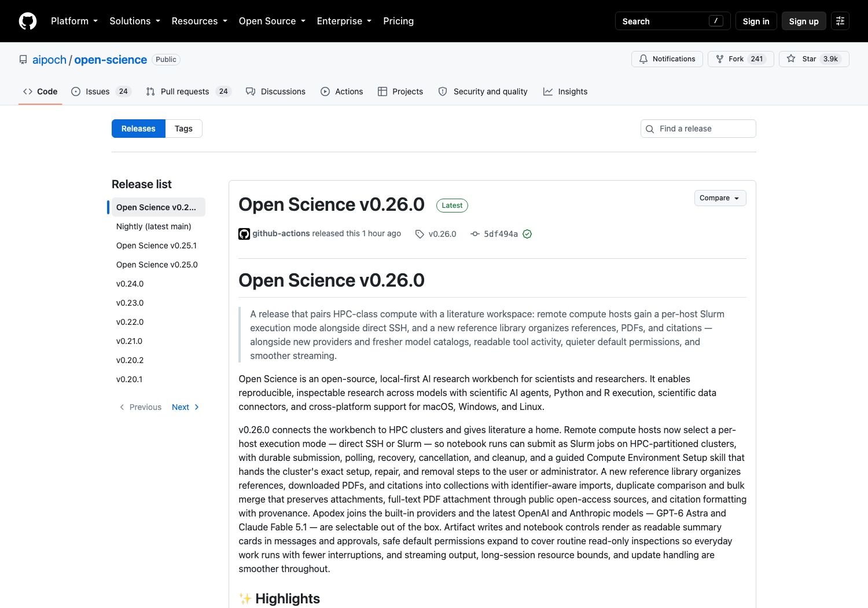Switch to the Code tab
The image size is (868, 608).
(x=41, y=91)
